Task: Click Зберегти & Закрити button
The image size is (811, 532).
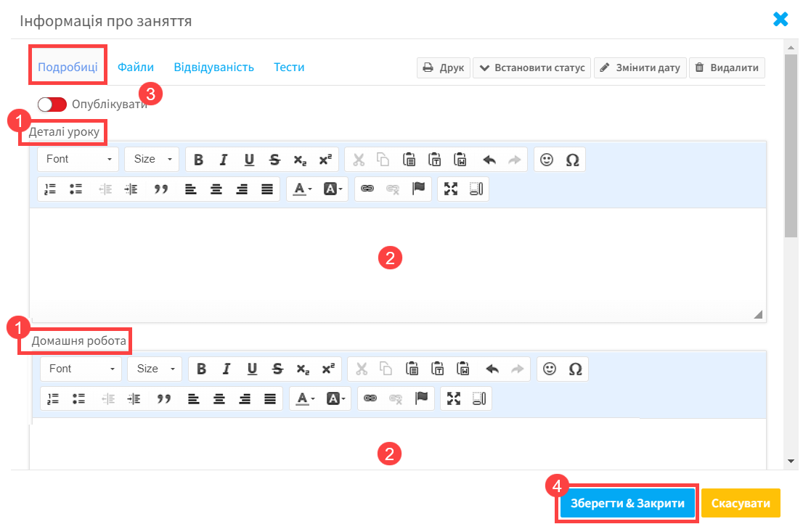Action: [627, 503]
